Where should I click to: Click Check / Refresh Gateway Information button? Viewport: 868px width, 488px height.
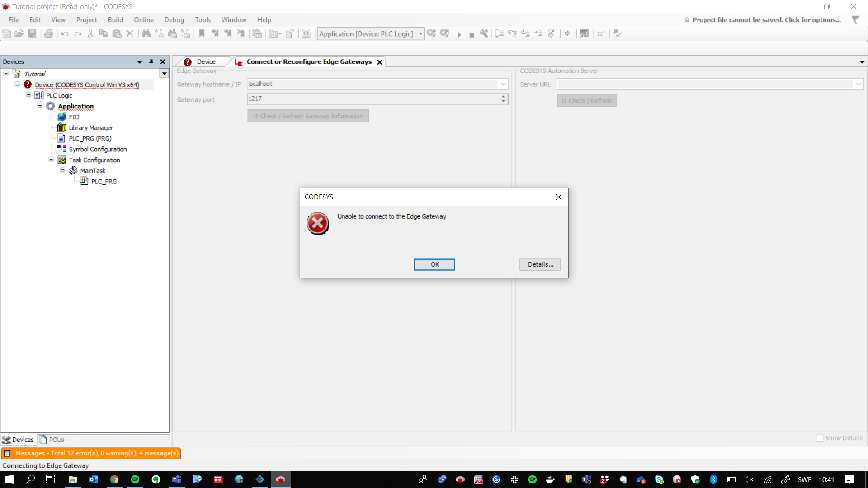point(308,116)
